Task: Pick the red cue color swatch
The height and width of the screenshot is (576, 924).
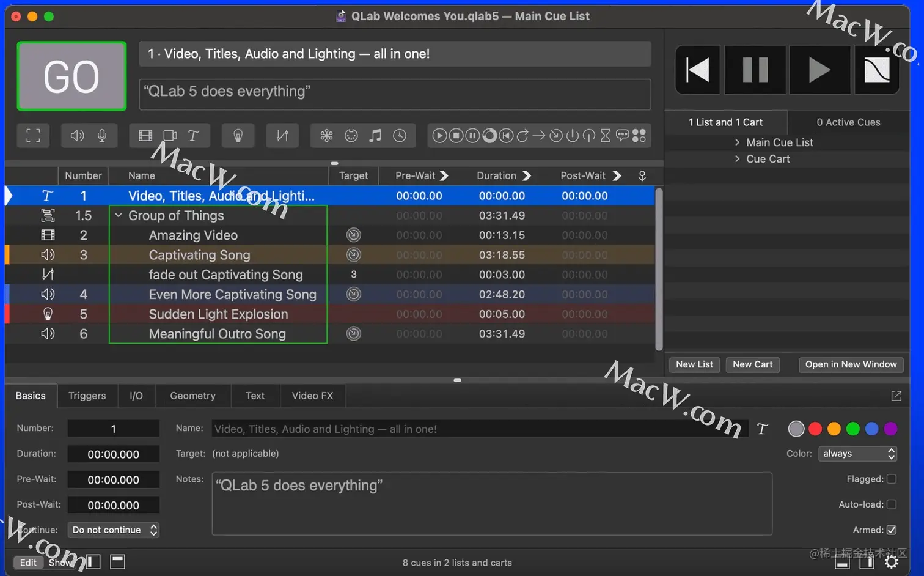Action: [815, 429]
